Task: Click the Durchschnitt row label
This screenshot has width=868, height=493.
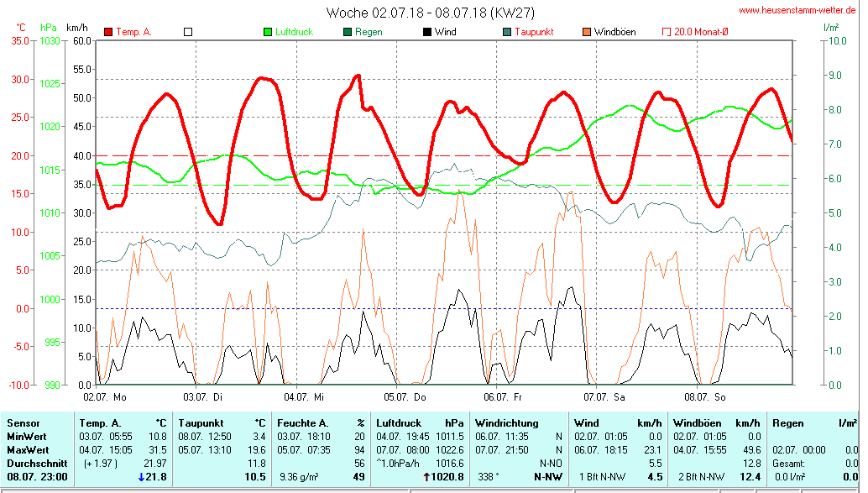Action: (32, 464)
